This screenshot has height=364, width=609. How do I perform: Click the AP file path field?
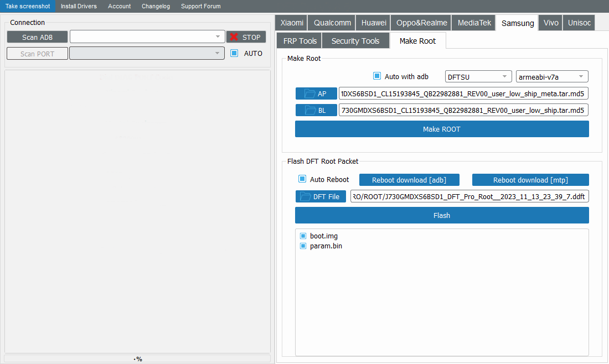463,93
